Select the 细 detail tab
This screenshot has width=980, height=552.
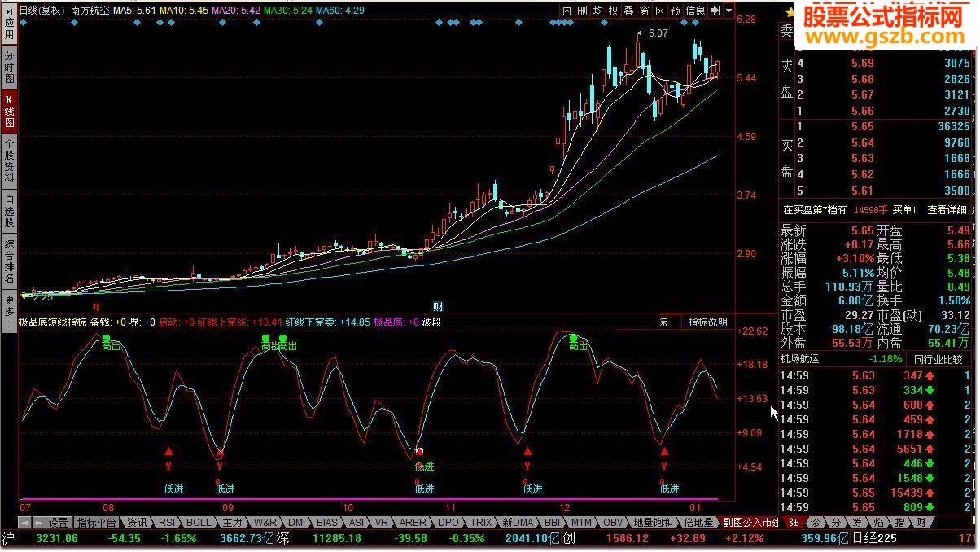pyautogui.click(x=794, y=523)
